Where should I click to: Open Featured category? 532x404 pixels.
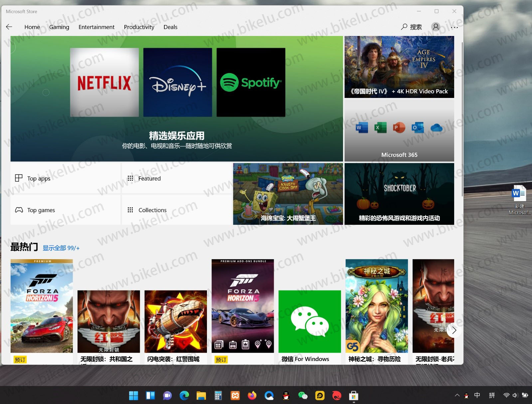[x=177, y=178]
